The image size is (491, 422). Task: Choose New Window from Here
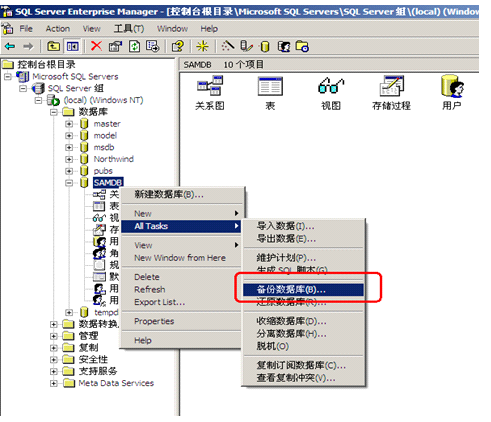pyautogui.click(x=182, y=258)
